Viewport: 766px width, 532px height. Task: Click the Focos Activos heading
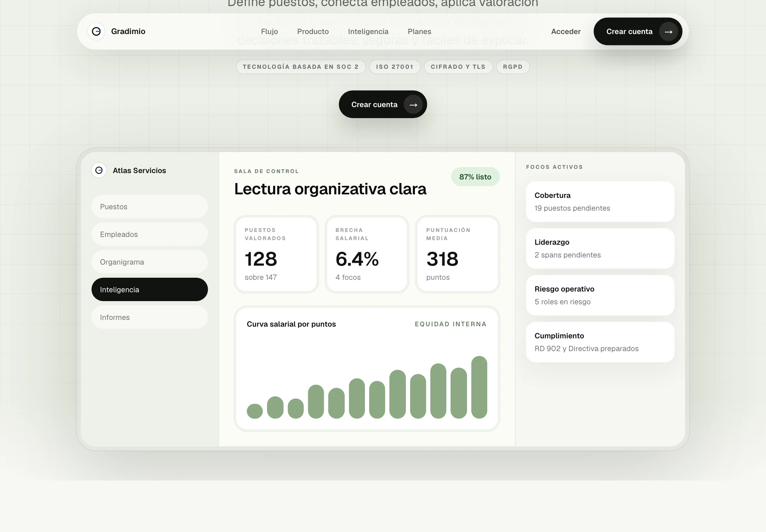(x=554, y=167)
